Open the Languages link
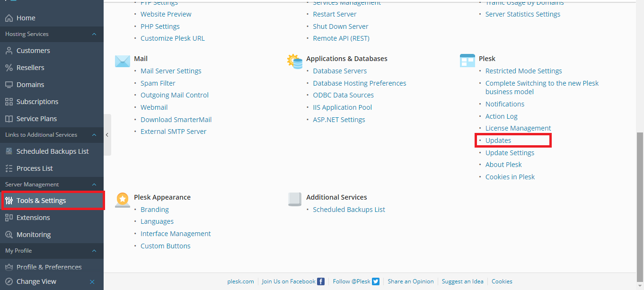This screenshot has width=644, height=290. pyautogui.click(x=157, y=221)
